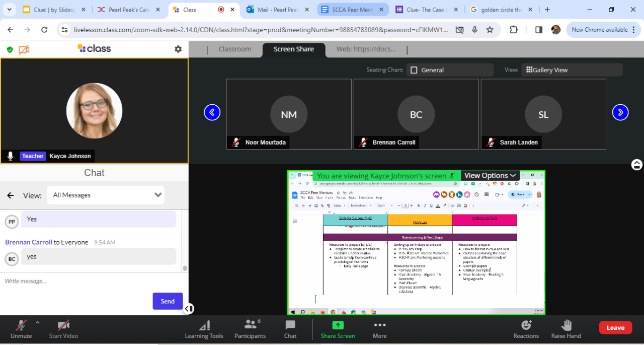Select Screen Share tab
This screenshot has height=345, width=644.
294,49
